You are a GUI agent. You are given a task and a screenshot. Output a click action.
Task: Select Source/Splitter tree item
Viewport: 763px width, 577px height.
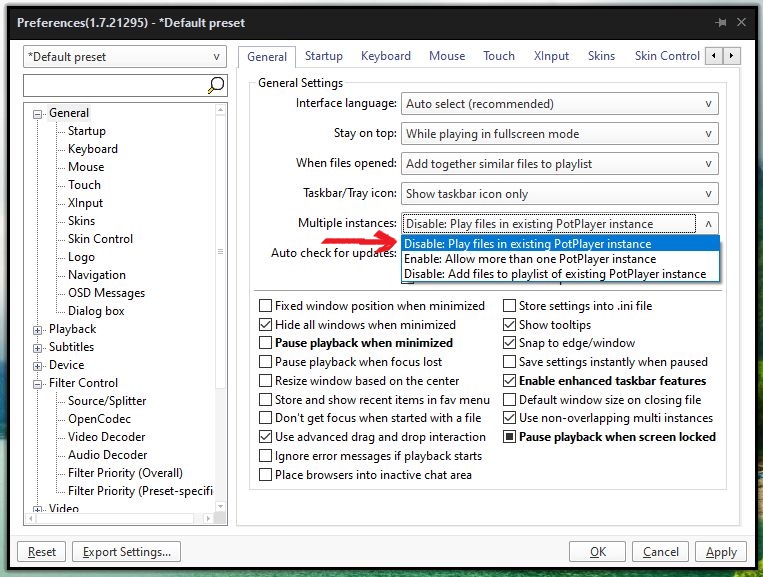[107, 401]
